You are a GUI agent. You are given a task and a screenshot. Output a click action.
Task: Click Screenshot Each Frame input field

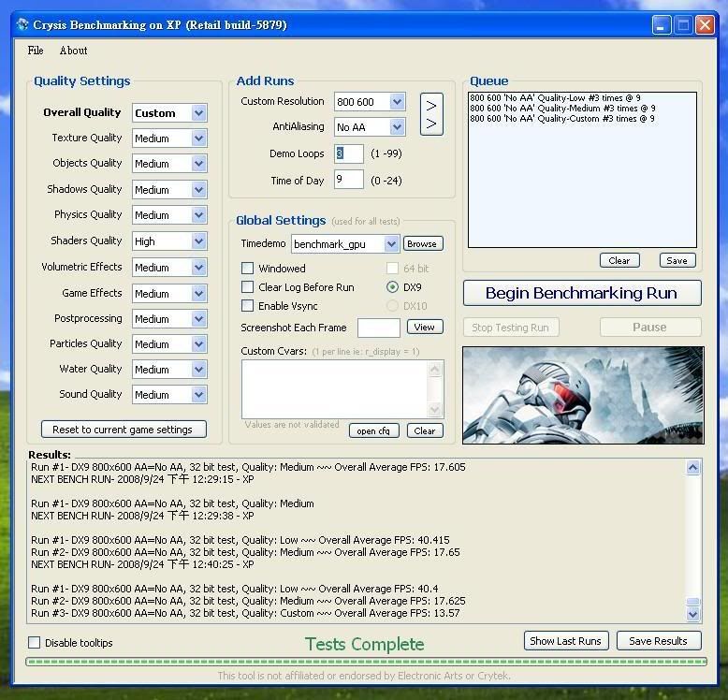378,328
